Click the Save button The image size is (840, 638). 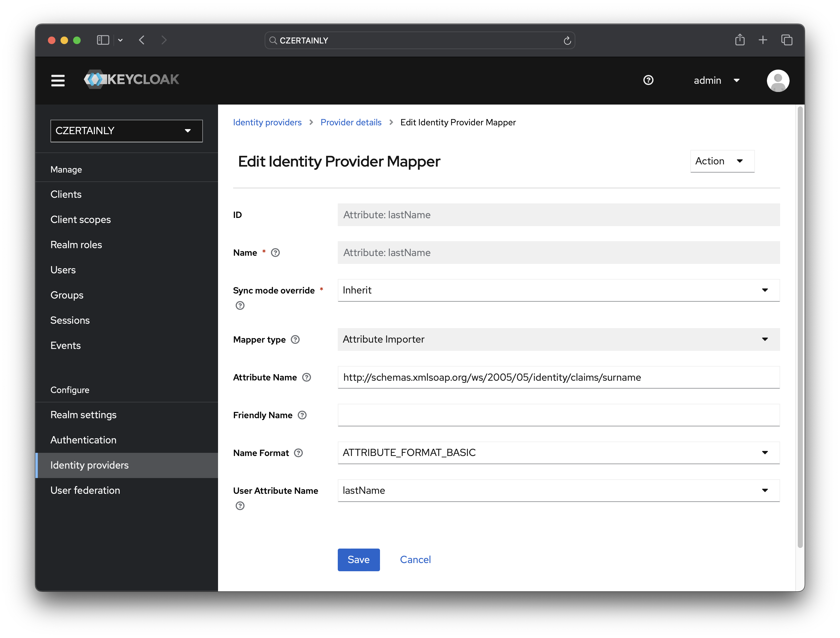[358, 560]
